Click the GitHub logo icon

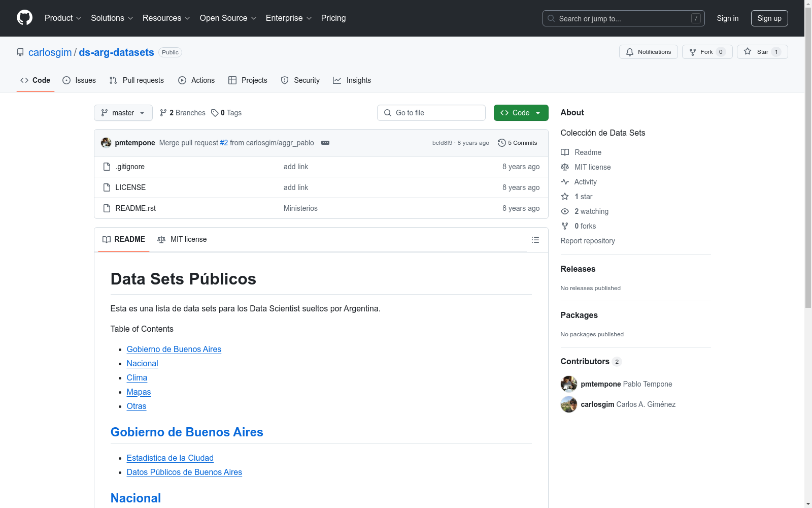click(24, 18)
